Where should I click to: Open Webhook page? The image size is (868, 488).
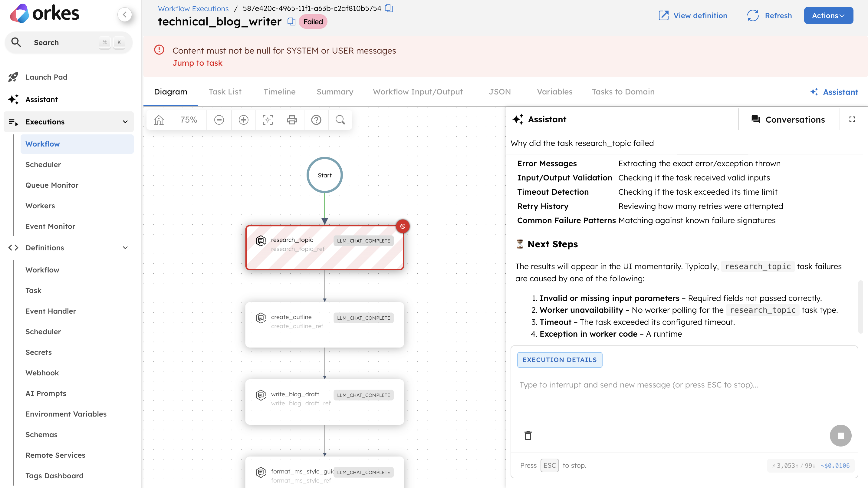(x=42, y=373)
